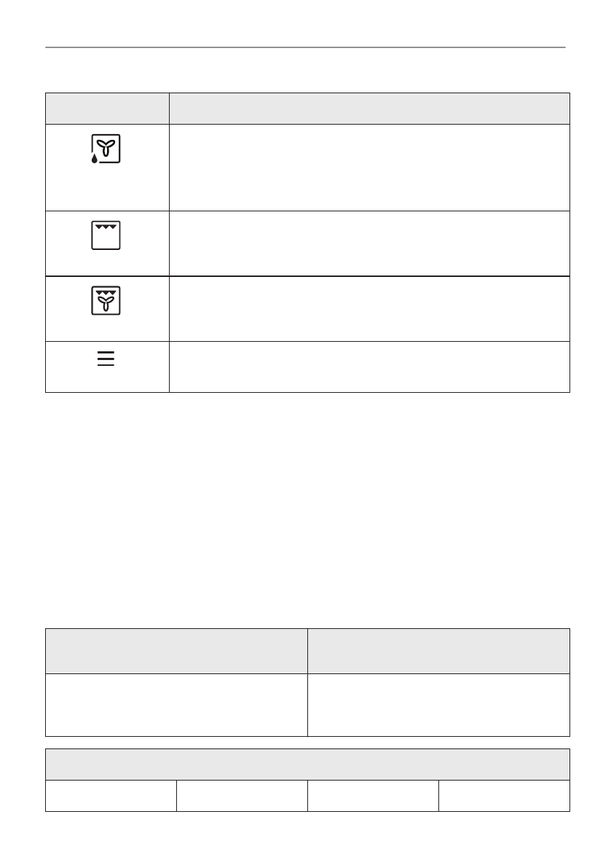Click empty description cell beside fan-droplet icon
The width and height of the screenshot is (611, 868).
[x=369, y=168]
